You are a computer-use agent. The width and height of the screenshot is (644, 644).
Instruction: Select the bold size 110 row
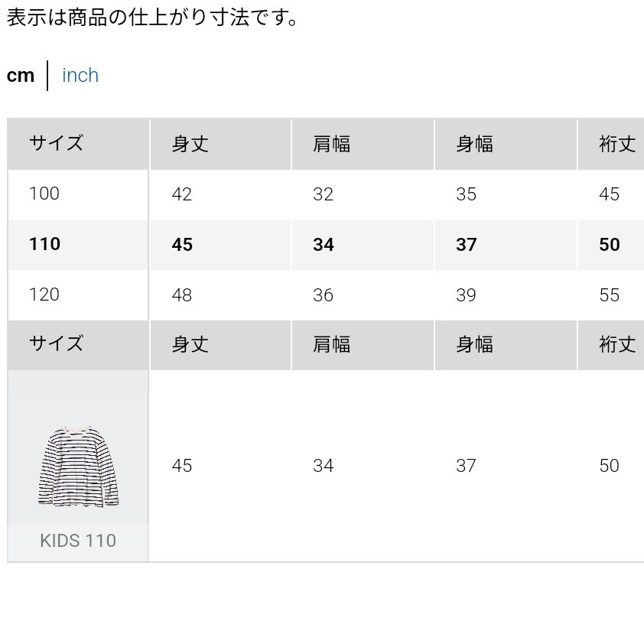(x=325, y=245)
